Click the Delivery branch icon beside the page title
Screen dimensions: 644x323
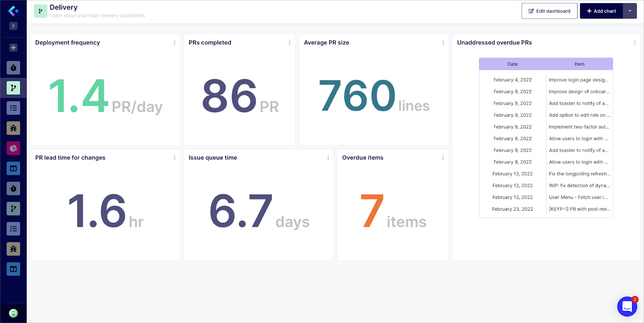click(40, 11)
